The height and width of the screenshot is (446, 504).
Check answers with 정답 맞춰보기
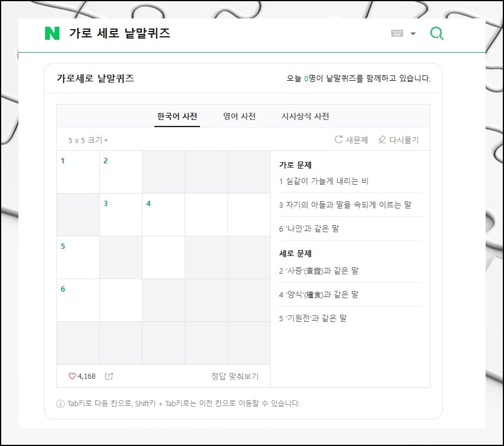[235, 377]
